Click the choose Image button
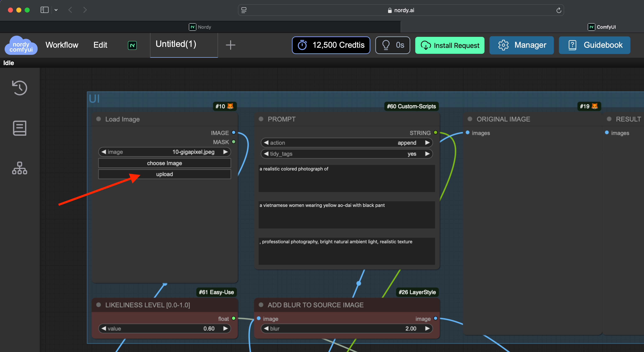This screenshot has height=352, width=644. (165, 163)
